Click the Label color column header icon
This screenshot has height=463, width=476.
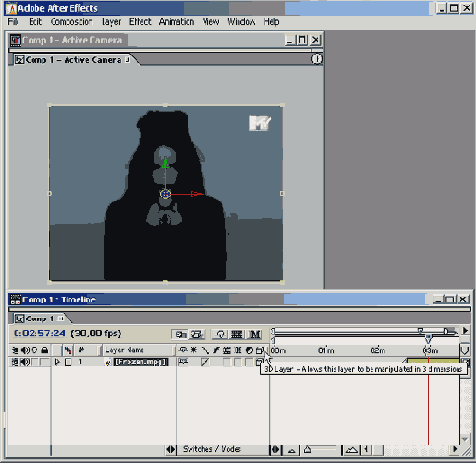click(x=67, y=350)
